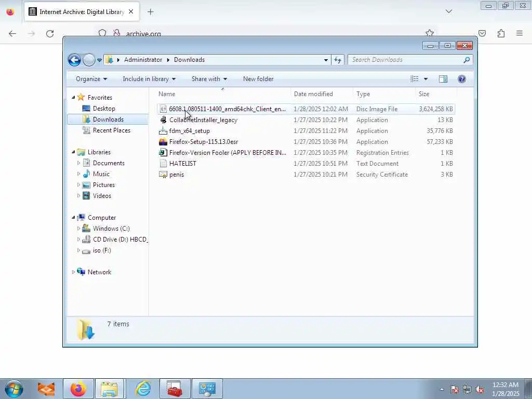Click the Registration Entries type cell
Viewport: 532px width, 399px height.
click(382, 152)
